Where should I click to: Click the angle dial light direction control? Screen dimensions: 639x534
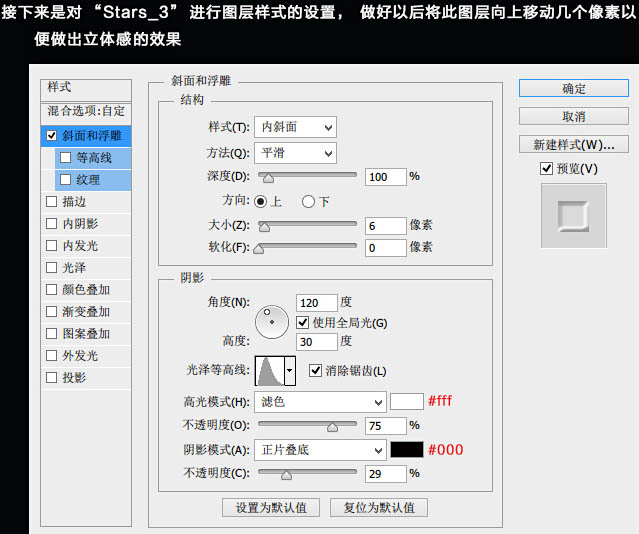(272, 322)
